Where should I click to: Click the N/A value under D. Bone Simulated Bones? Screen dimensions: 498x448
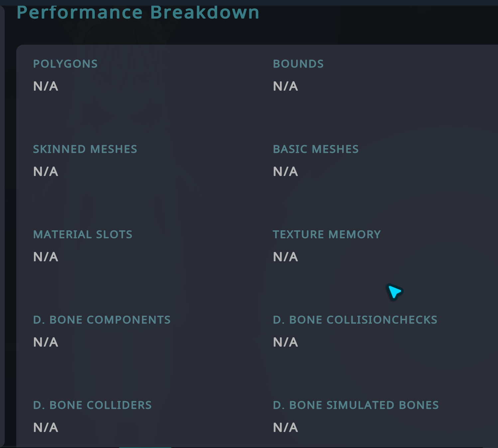tap(286, 428)
